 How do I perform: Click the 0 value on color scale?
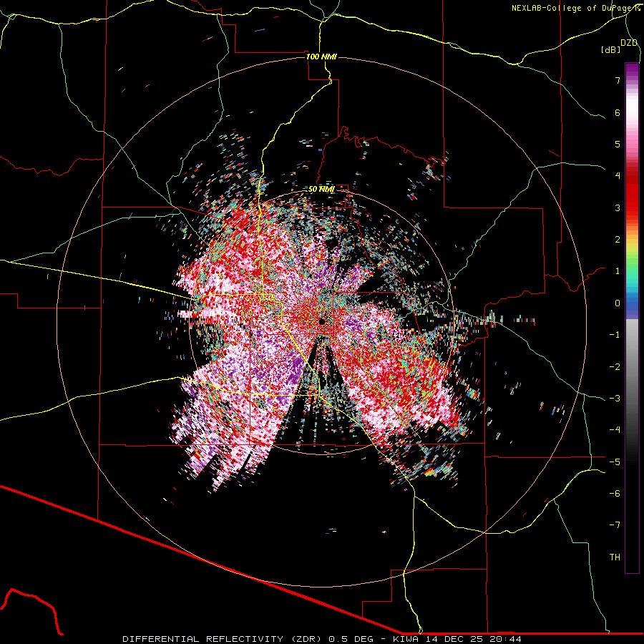point(618,303)
